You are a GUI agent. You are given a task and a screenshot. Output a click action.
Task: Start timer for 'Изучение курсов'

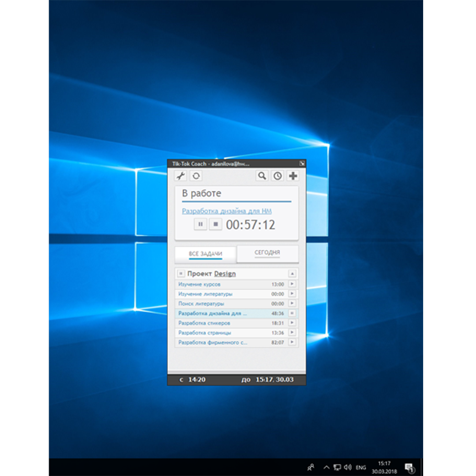[x=292, y=284]
